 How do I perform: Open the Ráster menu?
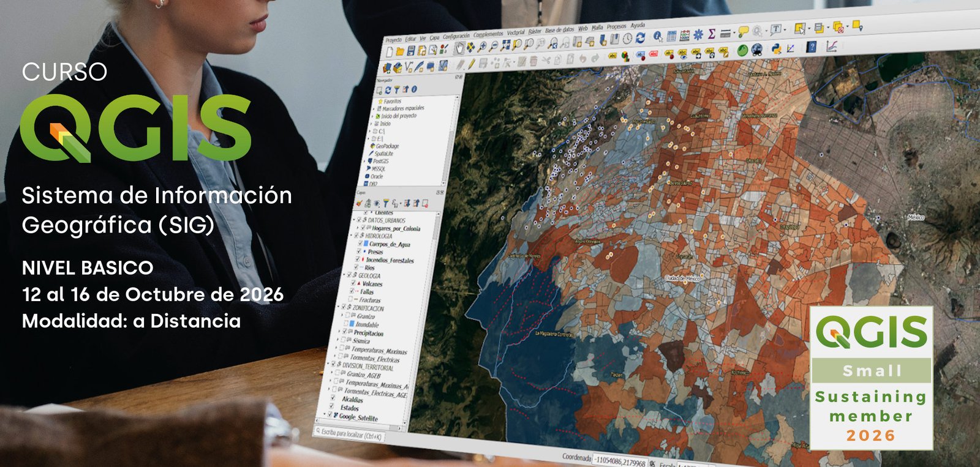coord(535,31)
